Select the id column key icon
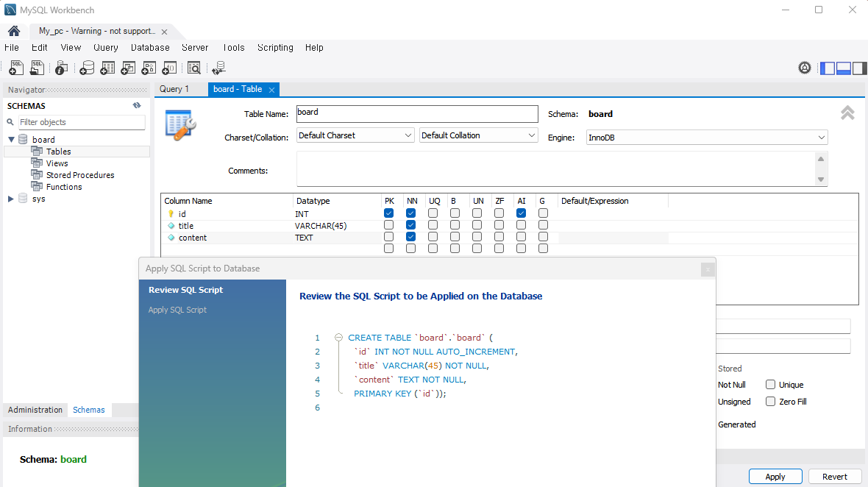The image size is (868, 487). coord(171,213)
